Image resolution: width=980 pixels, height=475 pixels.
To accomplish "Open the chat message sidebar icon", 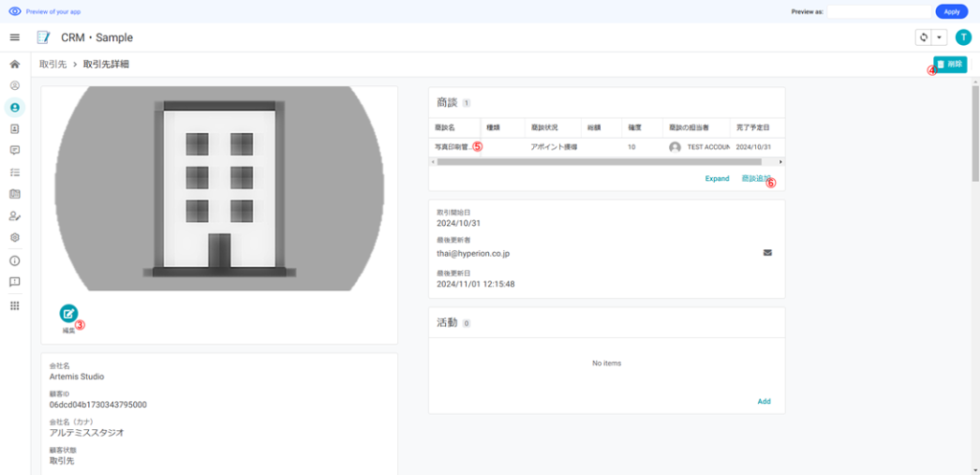I will [x=15, y=150].
